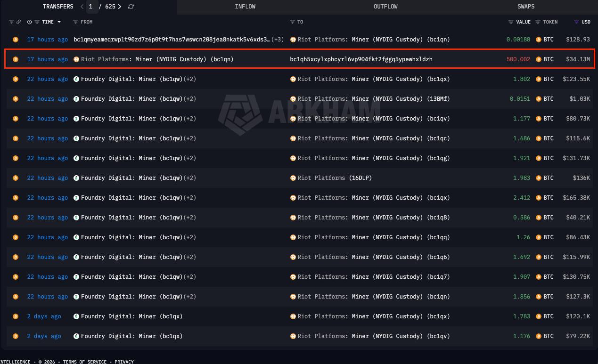Open recipient address bc1qh5xcylxphcyrl6vp904fkt2fggq5ypewhxldzh
This screenshot has width=598, height=364.
coord(361,59)
